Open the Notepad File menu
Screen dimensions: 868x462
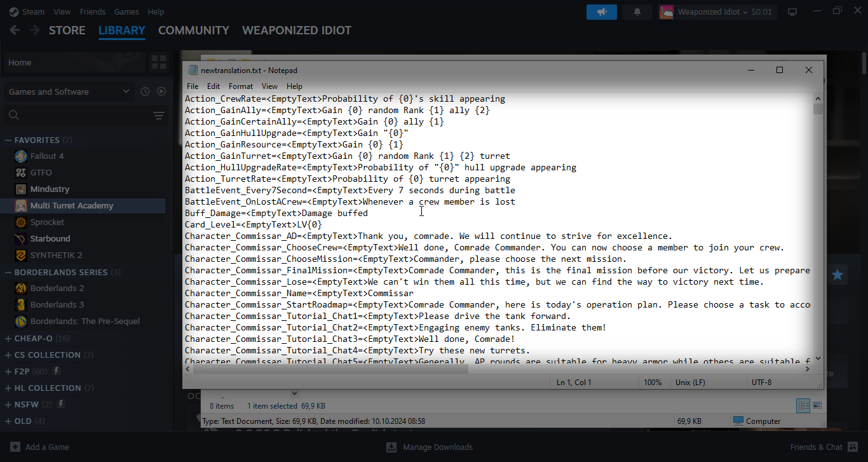193,86
